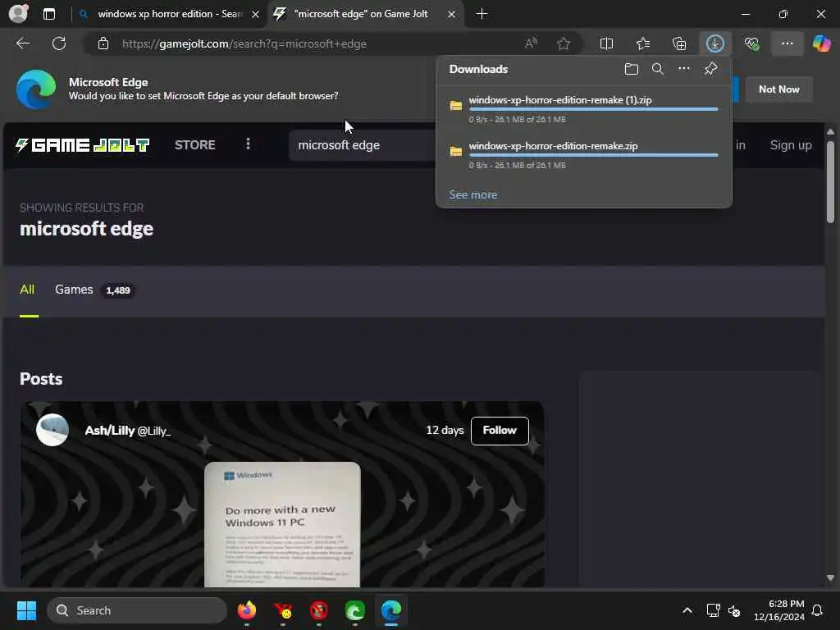Pin the Downloads panel
Screen dimensions: 840x630
click(x=710, y=69)
